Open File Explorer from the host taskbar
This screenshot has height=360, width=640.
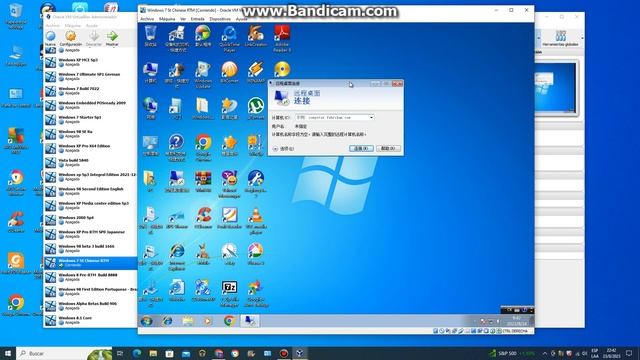pyautogui.click(x=153, y=353)
